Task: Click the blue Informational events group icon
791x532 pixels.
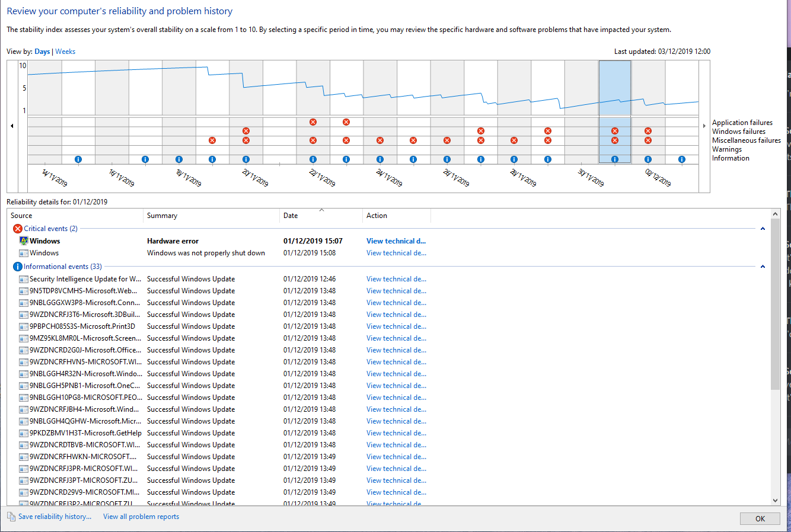Action: point(18,267)
